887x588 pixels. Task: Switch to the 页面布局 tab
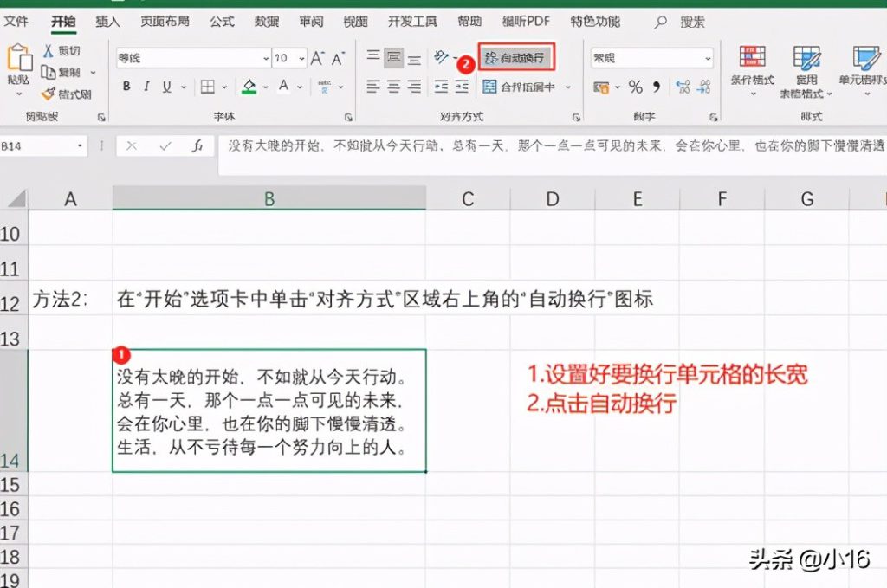165,22
